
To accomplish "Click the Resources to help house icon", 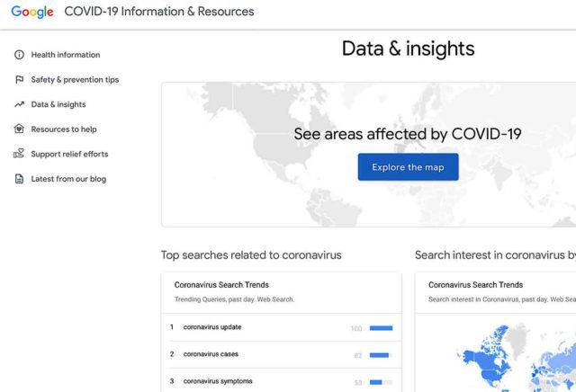I will click(19, 129).
